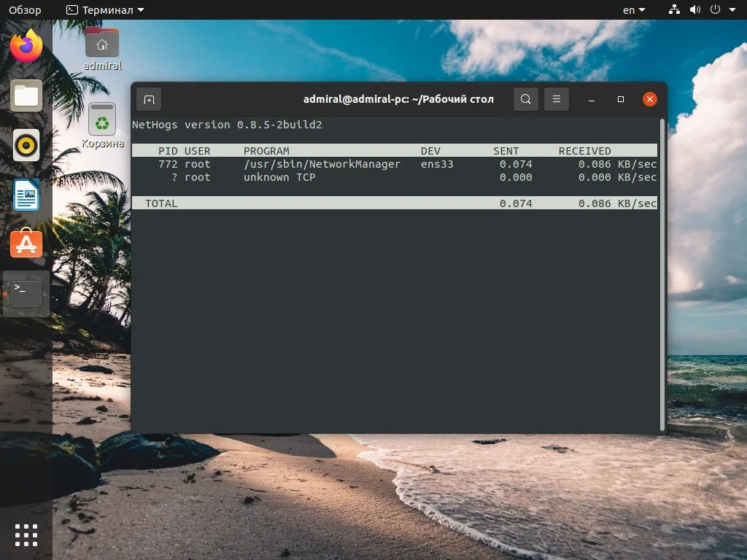Click the speaker icon in the top bar

click(x=694, y=9)
